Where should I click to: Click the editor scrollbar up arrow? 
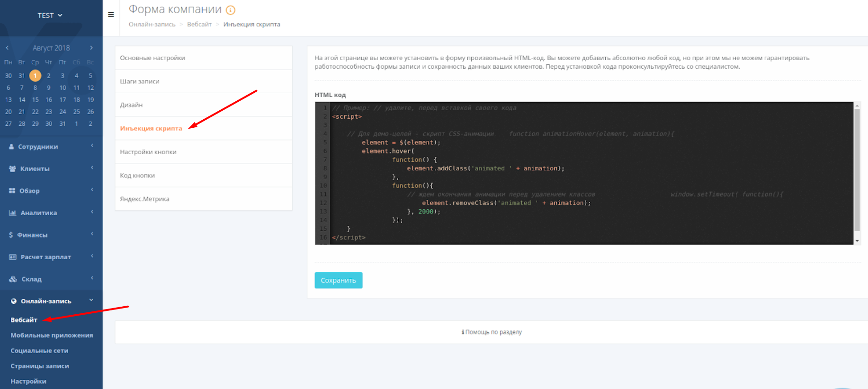pyautogui.click(x=857, y=106)
